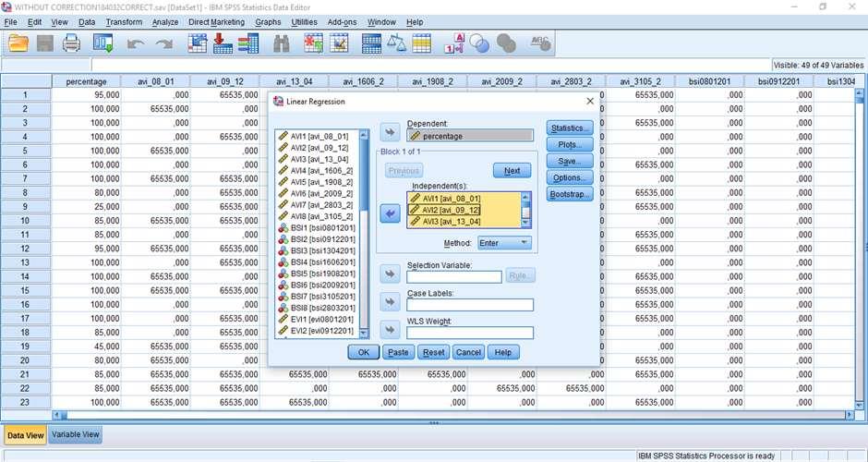Click the Bootstrap... button
This screenshot has height=462, width=868.
569,194
